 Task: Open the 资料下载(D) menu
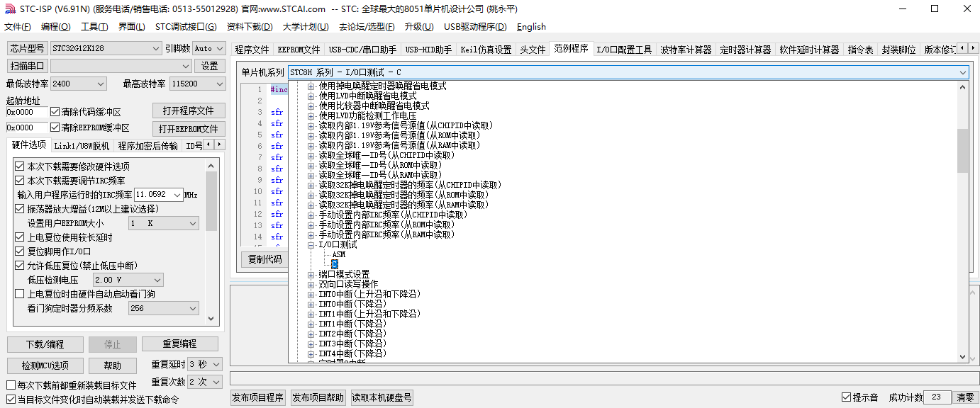(x=250, y=27)
